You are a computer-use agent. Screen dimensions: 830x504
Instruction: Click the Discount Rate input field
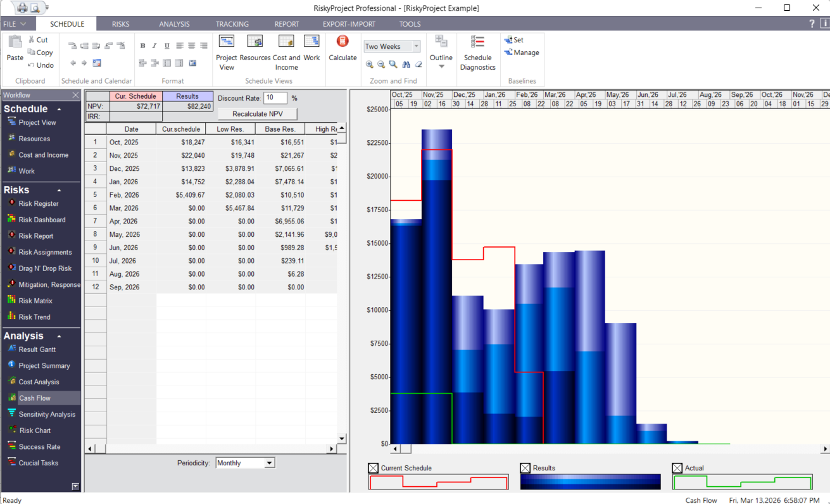[x=275, y=98]
